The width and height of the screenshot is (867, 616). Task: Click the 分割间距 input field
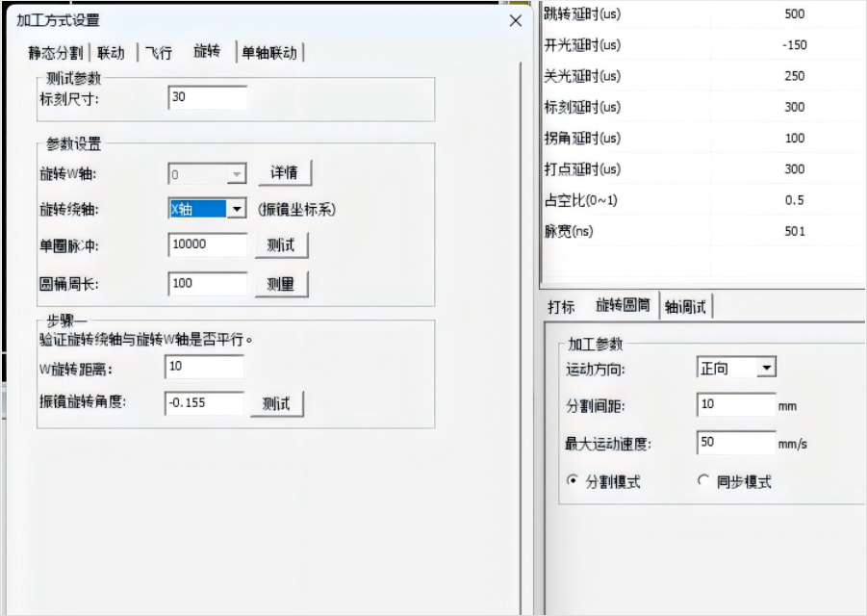coord(736,405)
